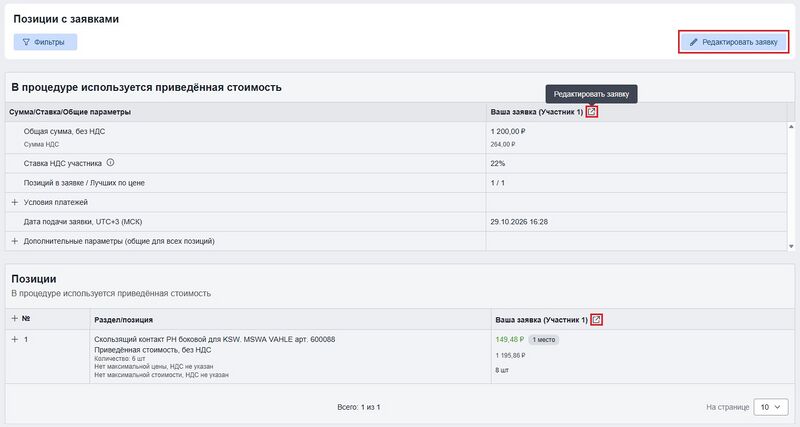Click the Редактировать заявку button
Screen dimensions: 800x427
pyautogui.click(x=734, y=42)
